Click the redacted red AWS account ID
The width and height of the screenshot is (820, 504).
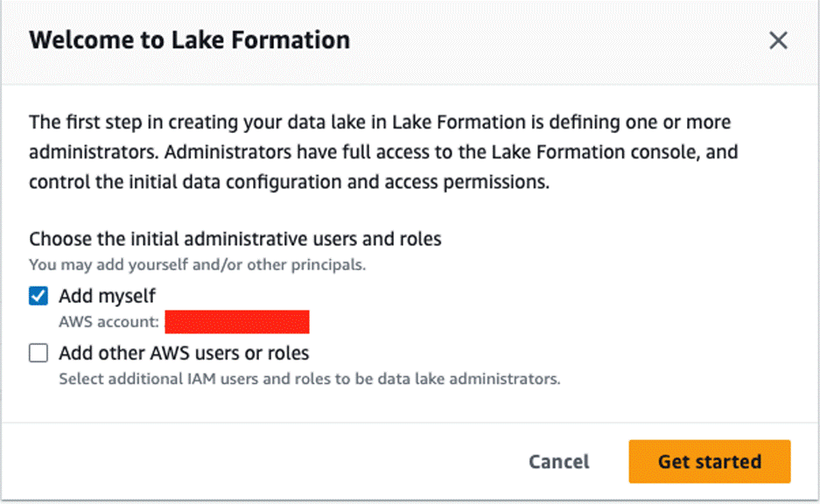click(x=236, y=322)
